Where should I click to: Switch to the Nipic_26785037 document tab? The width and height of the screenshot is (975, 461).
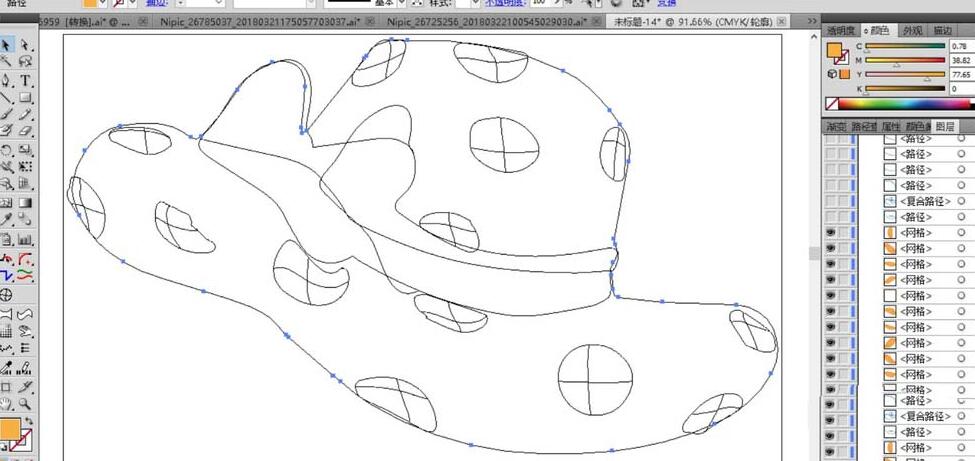259,22
